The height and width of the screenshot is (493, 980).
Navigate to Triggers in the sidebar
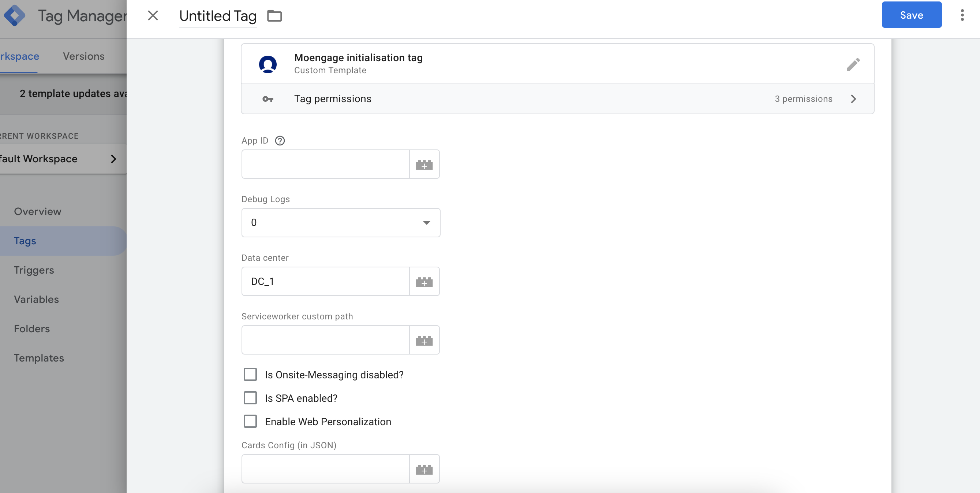pos(34,270)
